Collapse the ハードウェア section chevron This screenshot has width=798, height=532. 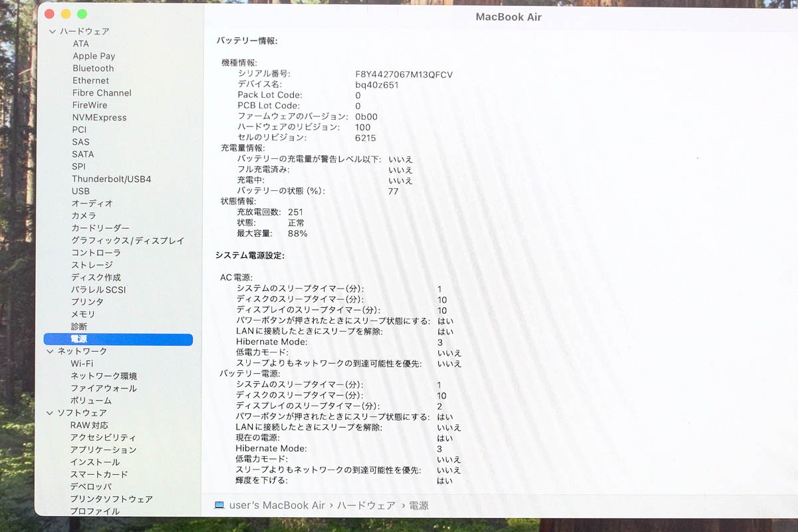point(53,31)
